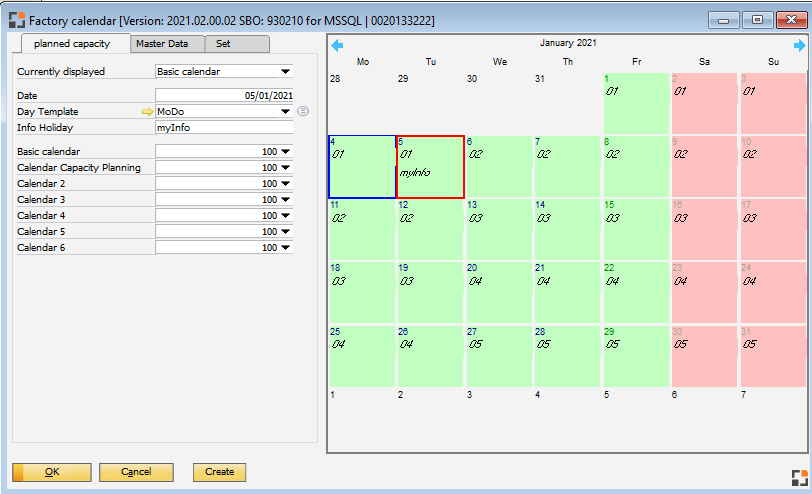Screen dimensions: 812x494
Task: Open the Day Template MoDo dropdown
Action: (x=285, y=111)
